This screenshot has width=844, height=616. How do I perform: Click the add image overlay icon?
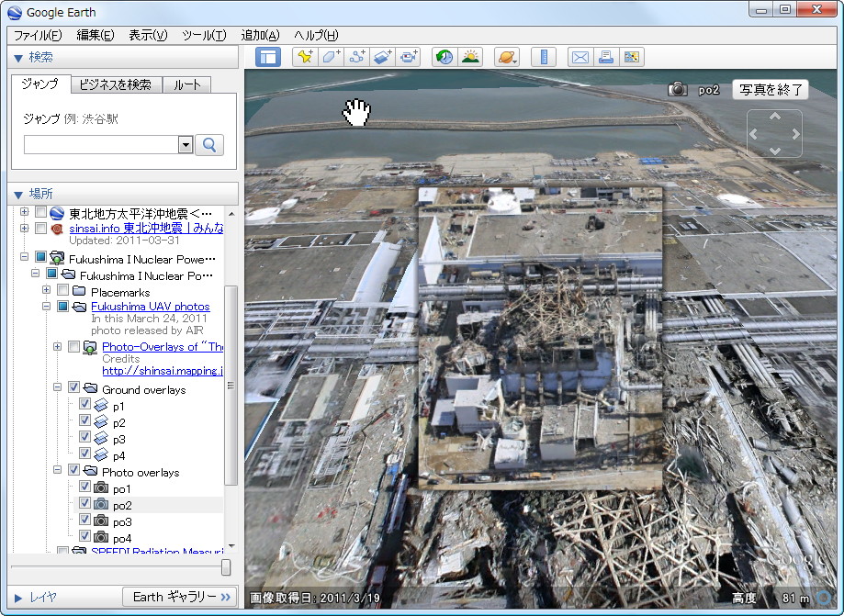[x=383, y=57]
